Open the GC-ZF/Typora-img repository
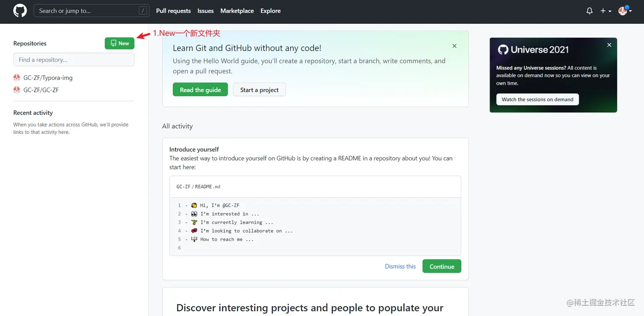The image size is (644, 316). 48,78
